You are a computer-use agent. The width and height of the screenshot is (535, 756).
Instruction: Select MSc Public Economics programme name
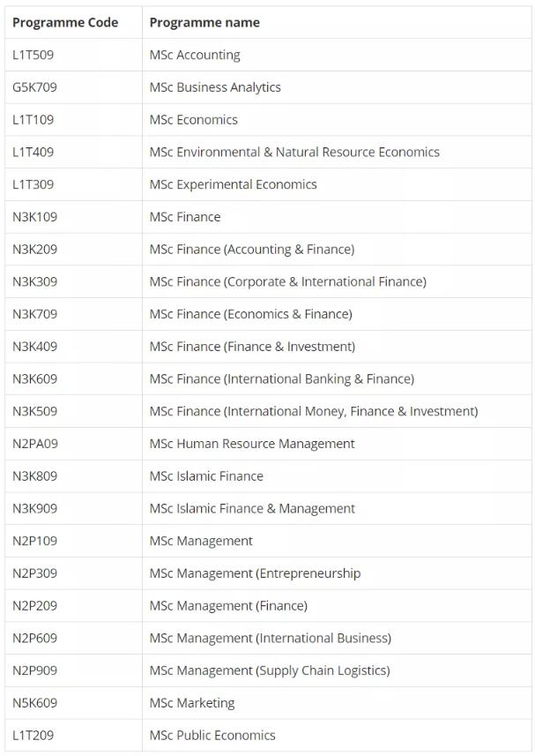212,735
